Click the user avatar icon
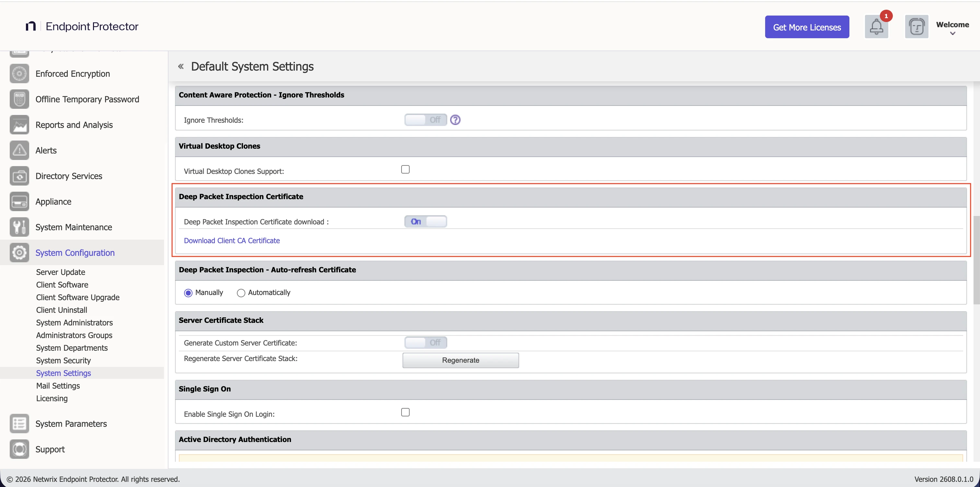Image resolution: width=980 pixels, height=487 pixels. tap(916, 27)
